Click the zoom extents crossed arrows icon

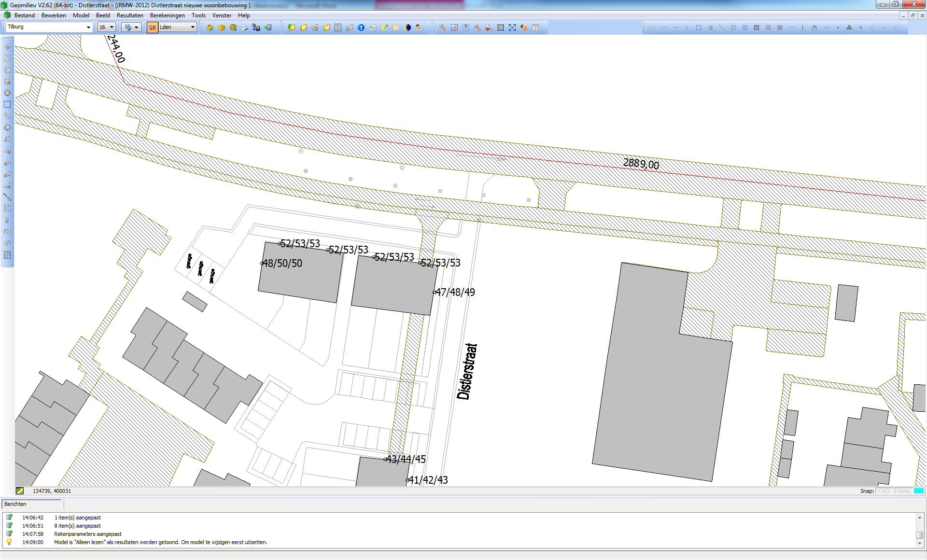[512, 28]
